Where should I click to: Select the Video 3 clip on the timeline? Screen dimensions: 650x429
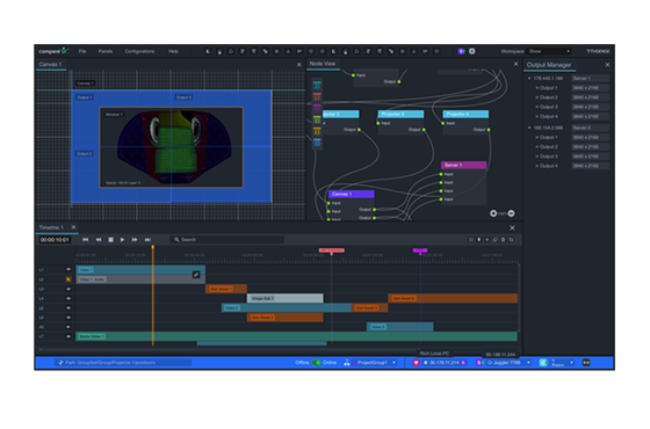[400, 327]
